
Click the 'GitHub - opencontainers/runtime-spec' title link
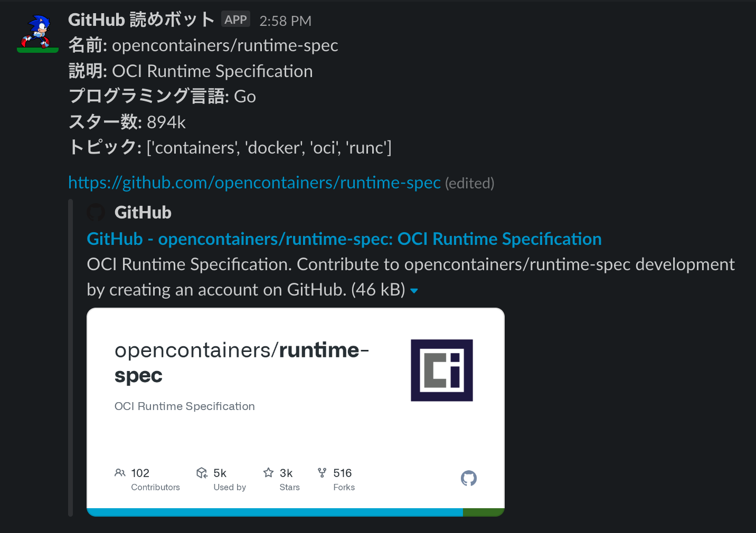point(344,239)
